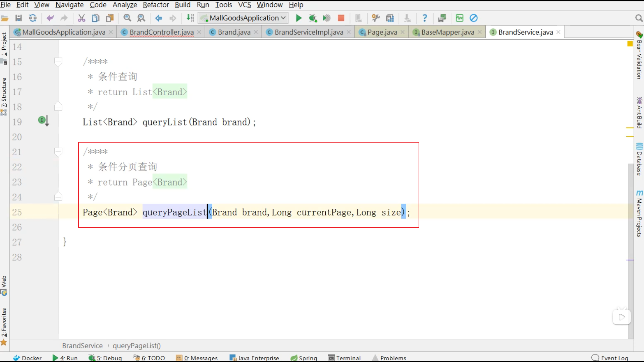Image resolution: width=644 pixels, height=362 pixels.
Task: Switch to the BrandController.java tab
Action: [162, 32]
